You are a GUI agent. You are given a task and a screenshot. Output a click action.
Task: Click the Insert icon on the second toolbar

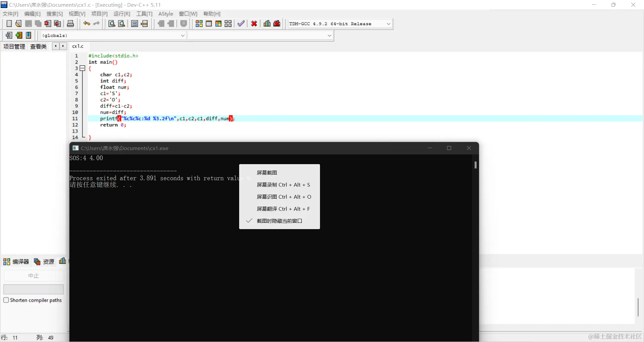9,35
